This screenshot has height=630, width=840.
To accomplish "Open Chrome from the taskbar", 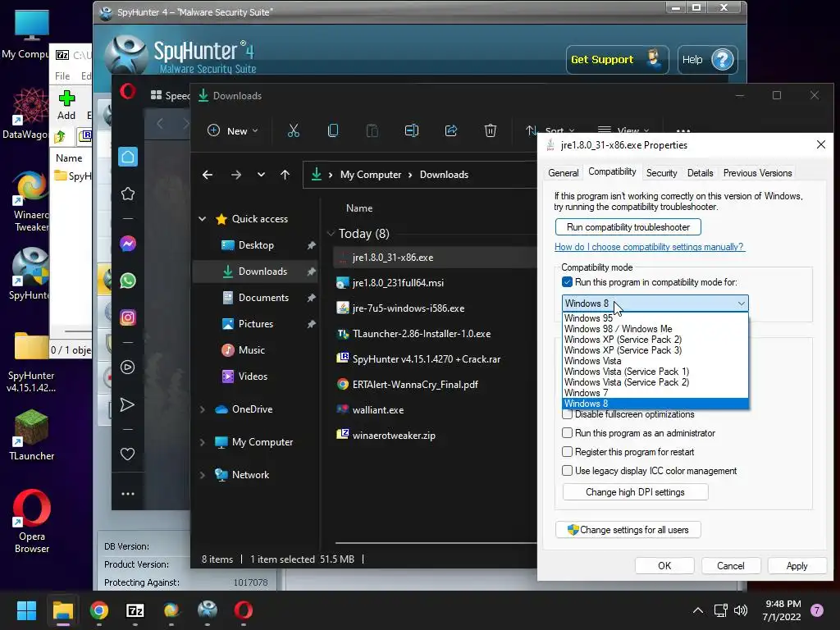I will 98,610.
